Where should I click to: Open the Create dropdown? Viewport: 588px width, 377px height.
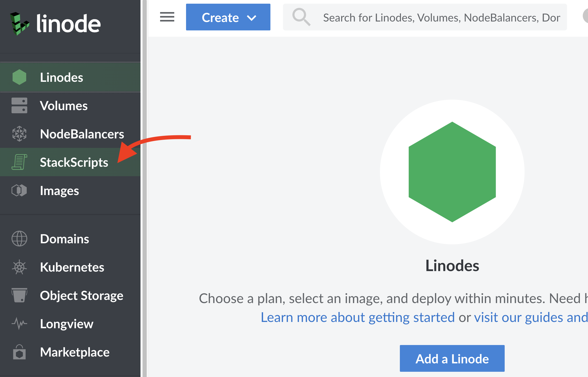pyautogui.click(x=228, y=17)
